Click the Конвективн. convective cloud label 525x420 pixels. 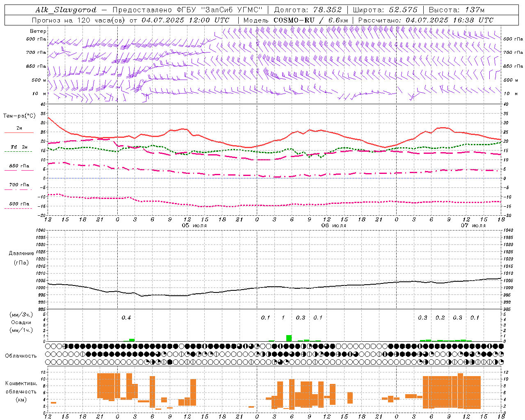point(21,383)
